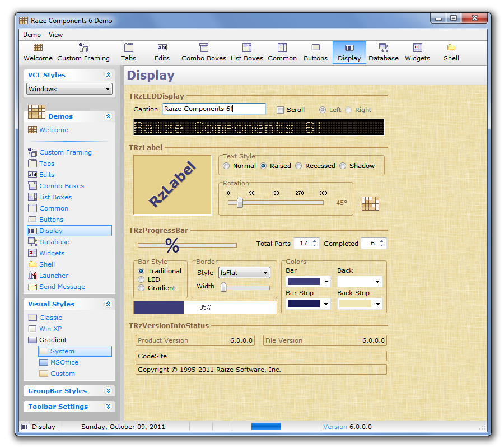Click List Boxes icon in sidebar
The image size is (504, 448).
[x=32, y=197]
